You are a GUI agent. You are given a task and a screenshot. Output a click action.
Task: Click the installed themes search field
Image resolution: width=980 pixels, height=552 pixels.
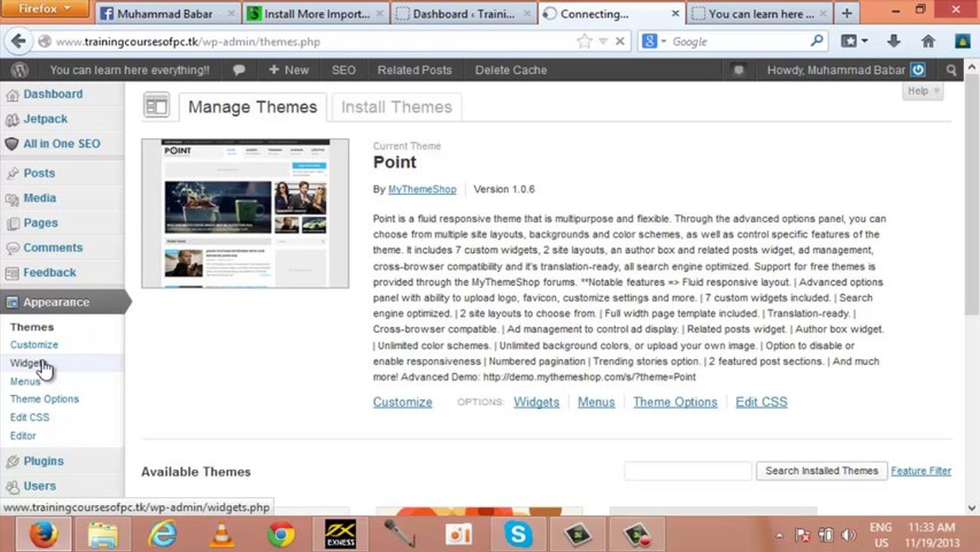pyautogui.click(x=687, y=471)
